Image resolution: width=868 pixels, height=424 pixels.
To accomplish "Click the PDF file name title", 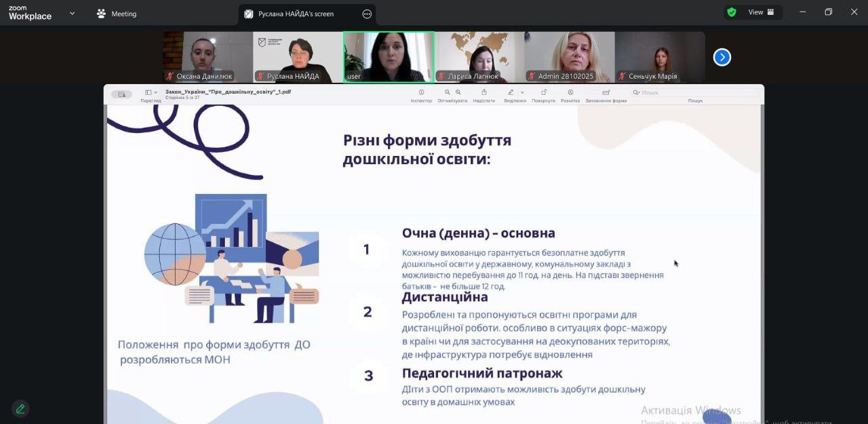I will tap(229, 91).
